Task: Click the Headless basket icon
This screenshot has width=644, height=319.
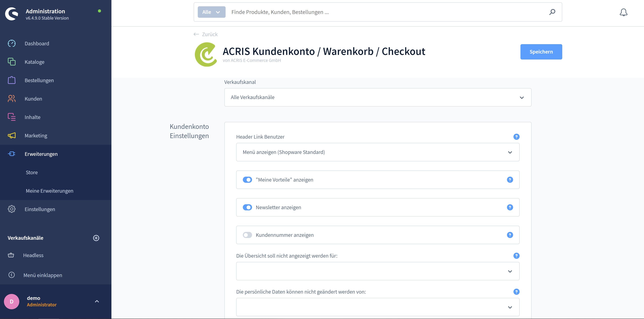Action: pos(11,255)
